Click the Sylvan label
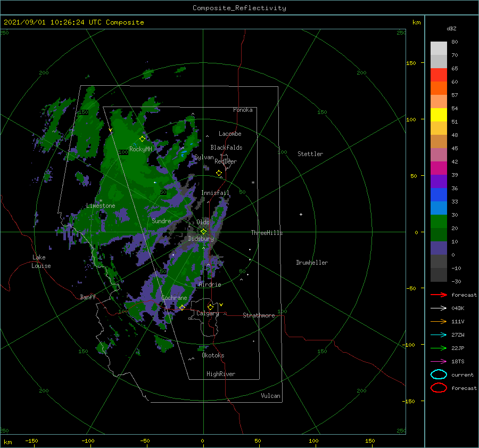 [x=204, y=157]
